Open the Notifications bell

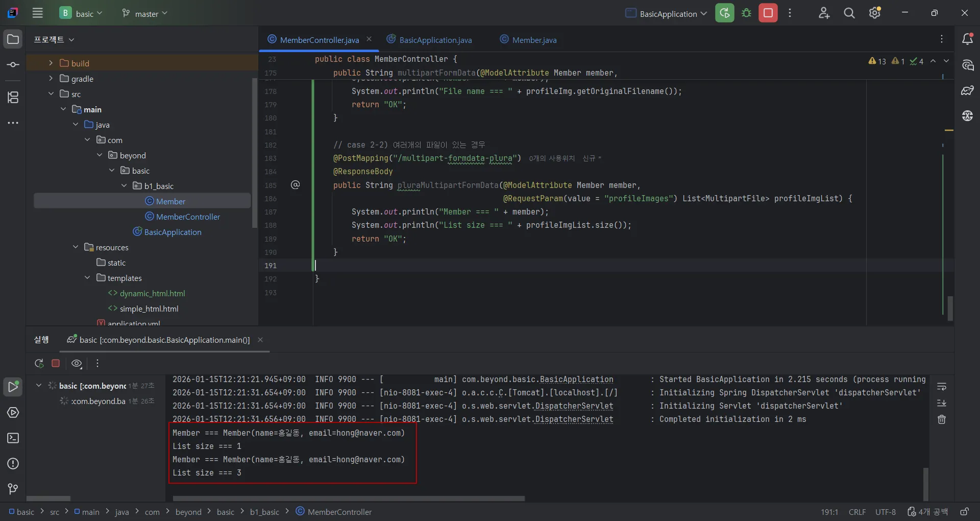pos(967,39)
